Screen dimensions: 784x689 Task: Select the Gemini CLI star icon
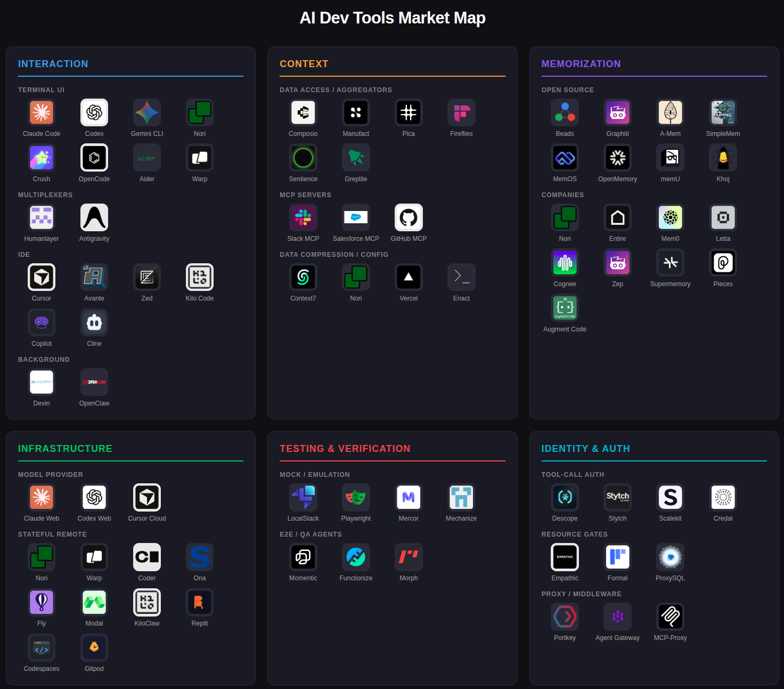[x=147, y=112]
